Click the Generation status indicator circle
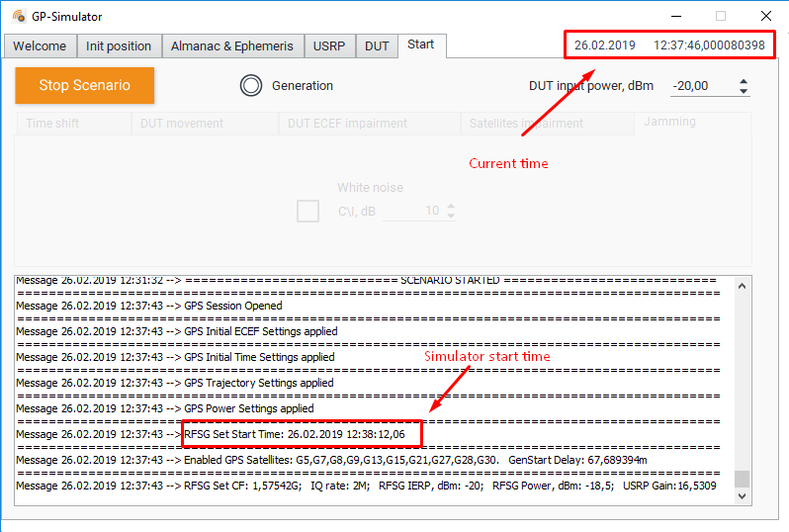 251,86
